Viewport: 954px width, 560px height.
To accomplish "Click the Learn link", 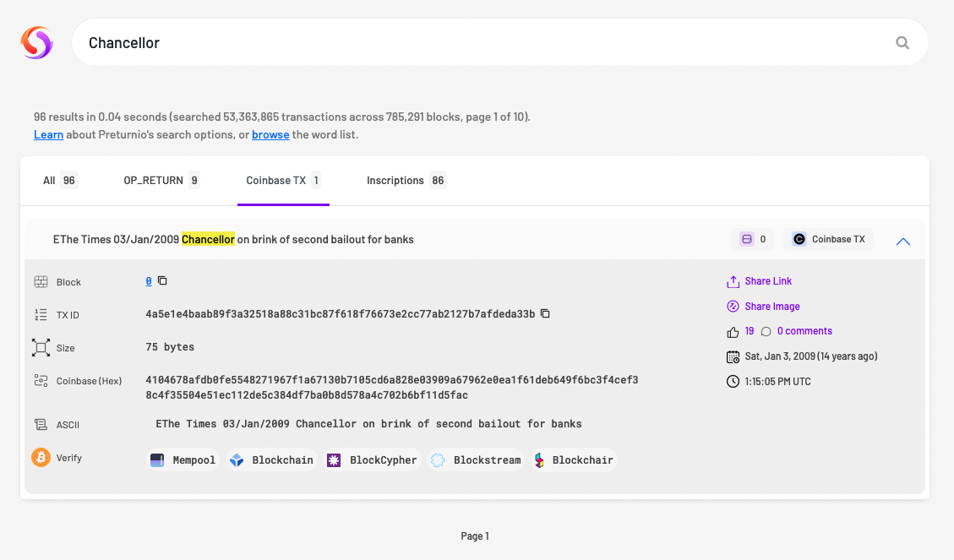I will (48, 135).
